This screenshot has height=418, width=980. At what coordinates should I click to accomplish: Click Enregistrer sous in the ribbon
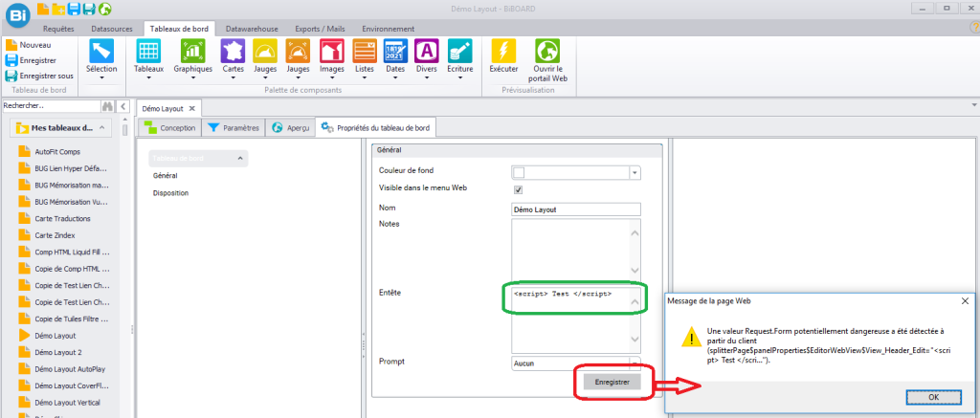pyautogui.click(x=38, y=76)
